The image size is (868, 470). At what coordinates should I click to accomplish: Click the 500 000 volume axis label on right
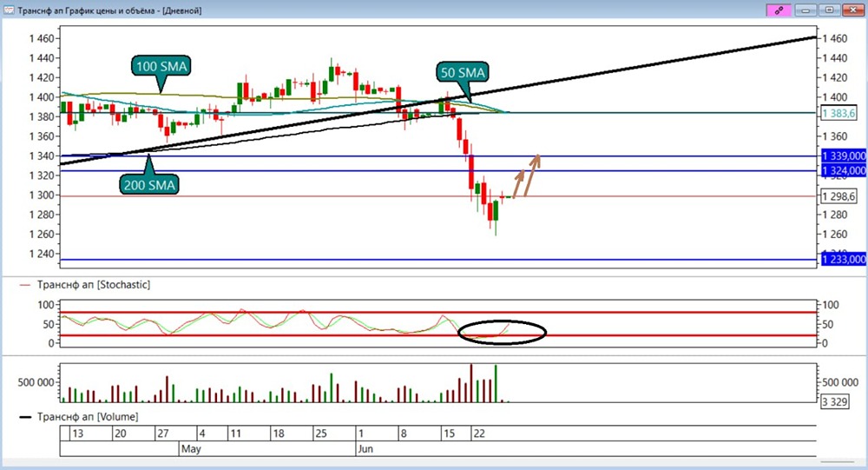point(840,382)
